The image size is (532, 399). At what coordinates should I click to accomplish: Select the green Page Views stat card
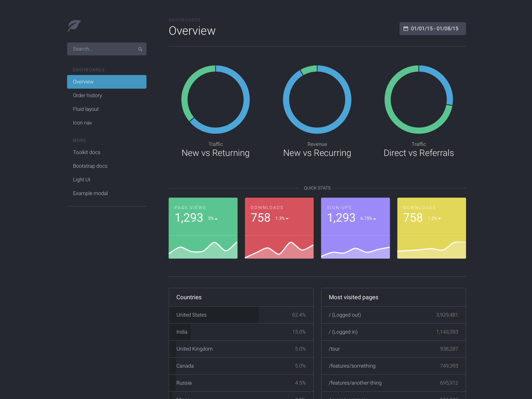coord(203,228)
